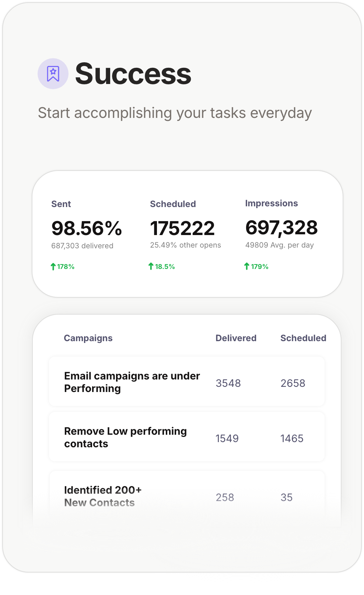Image resolution: width=364 pixels, height=595 pixels.
Task: Click the 687,303 delivered subtext
Action: (x=82, y=246)
